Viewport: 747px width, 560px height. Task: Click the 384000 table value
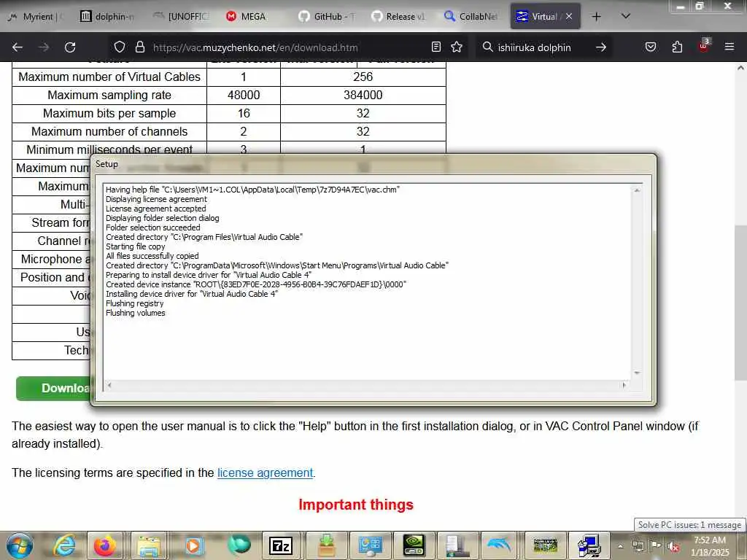tap(363, 96)
